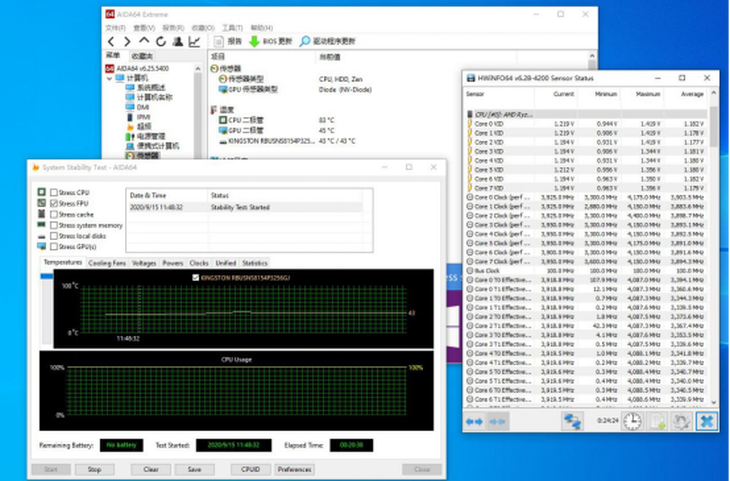
Task: Go back in AIDA64 Extreme toolbar
Action: pos(111,41)
